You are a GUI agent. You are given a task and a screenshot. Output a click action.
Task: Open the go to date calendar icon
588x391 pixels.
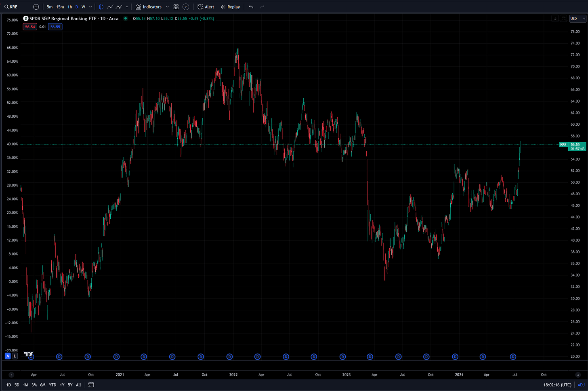91,385
